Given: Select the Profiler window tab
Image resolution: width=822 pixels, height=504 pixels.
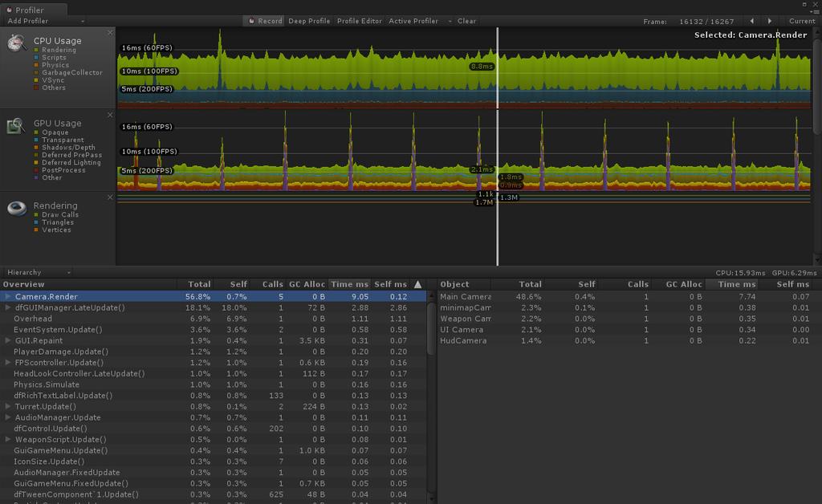Looking at the screenshot, I should (32, 10).
